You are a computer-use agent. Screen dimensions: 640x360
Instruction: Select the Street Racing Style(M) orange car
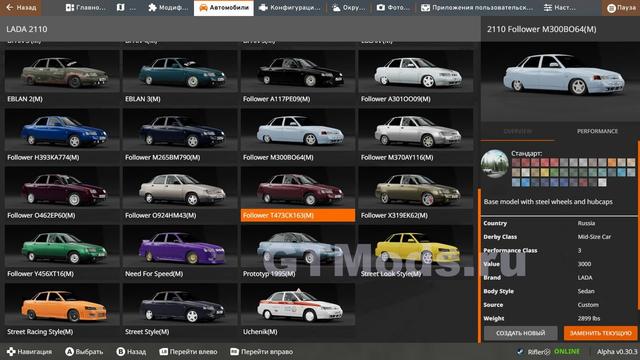(62, 310)
